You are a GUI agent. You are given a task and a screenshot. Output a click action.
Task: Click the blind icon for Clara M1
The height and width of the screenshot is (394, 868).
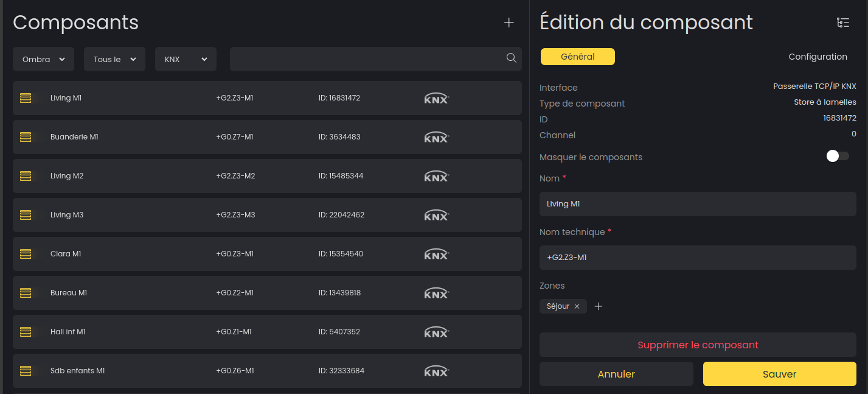pyautogui.click(x=26, y=254)
